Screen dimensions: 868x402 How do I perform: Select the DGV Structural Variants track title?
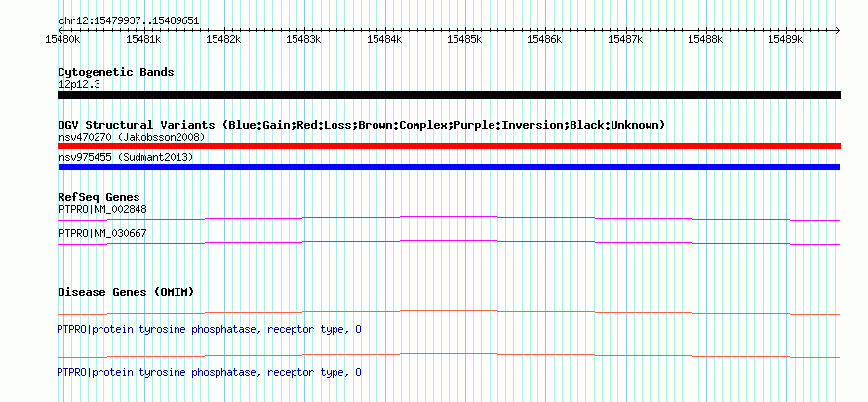click(x=362, y=125)
